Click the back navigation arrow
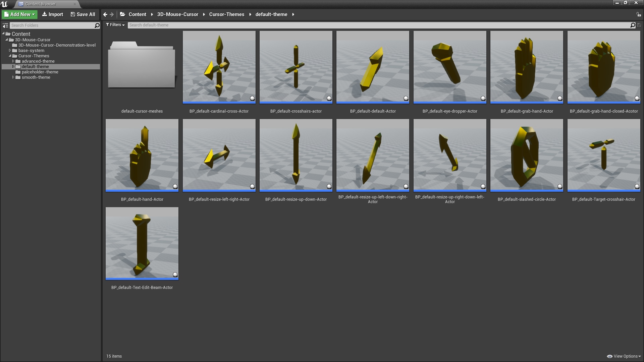This screenshot has height=362, width=644. point(105,14)
